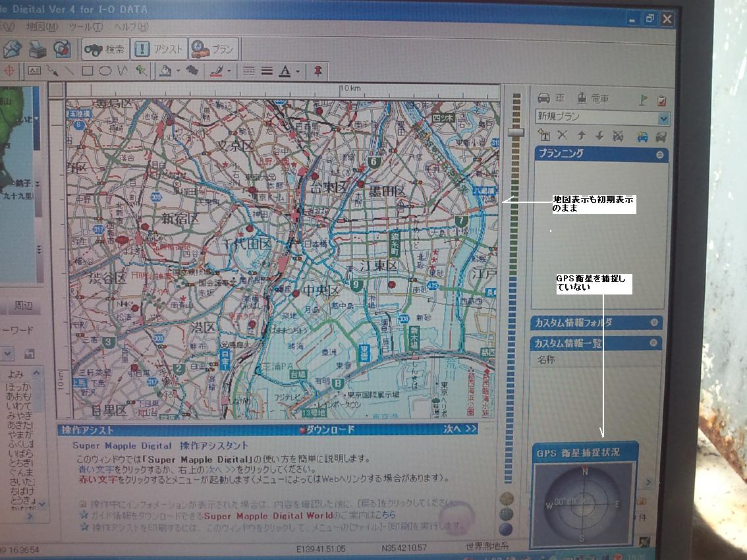Open the pen line color dropdown arrow

tap(229, 72)
